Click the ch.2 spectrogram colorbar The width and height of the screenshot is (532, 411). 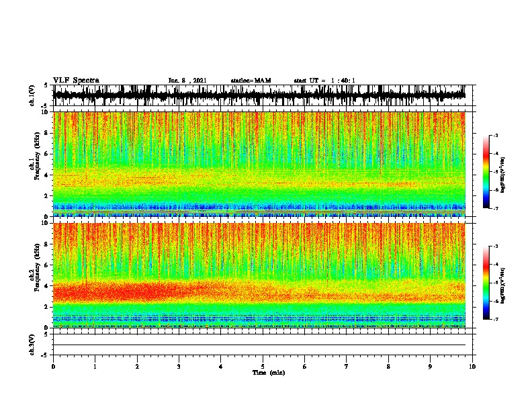tap(486, 283)
